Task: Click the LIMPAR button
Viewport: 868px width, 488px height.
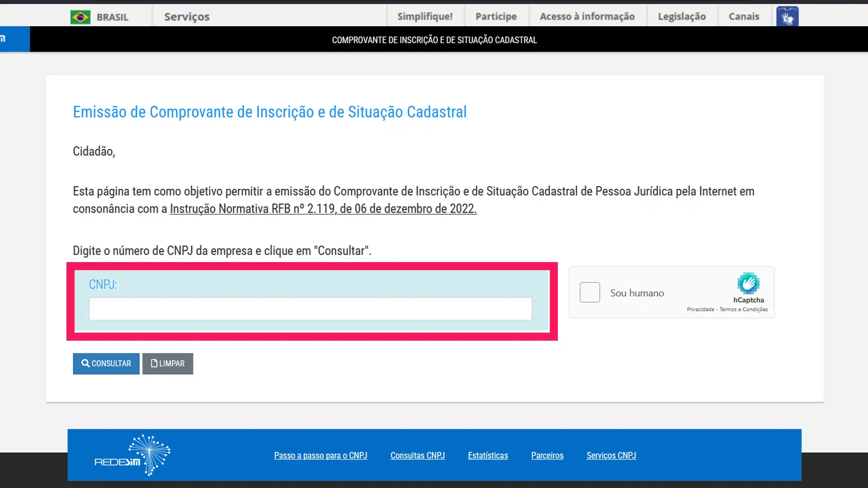Action: 168,364
